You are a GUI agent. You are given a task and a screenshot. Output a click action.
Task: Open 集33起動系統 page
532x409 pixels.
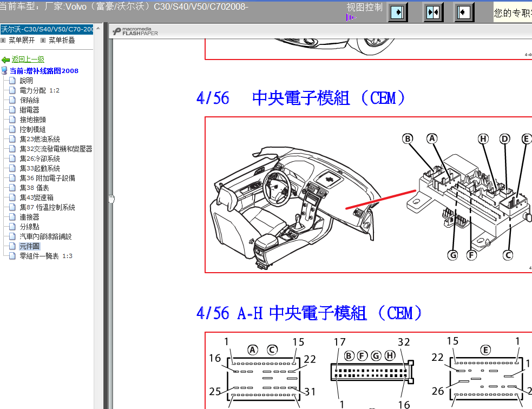tap(40, 169)
